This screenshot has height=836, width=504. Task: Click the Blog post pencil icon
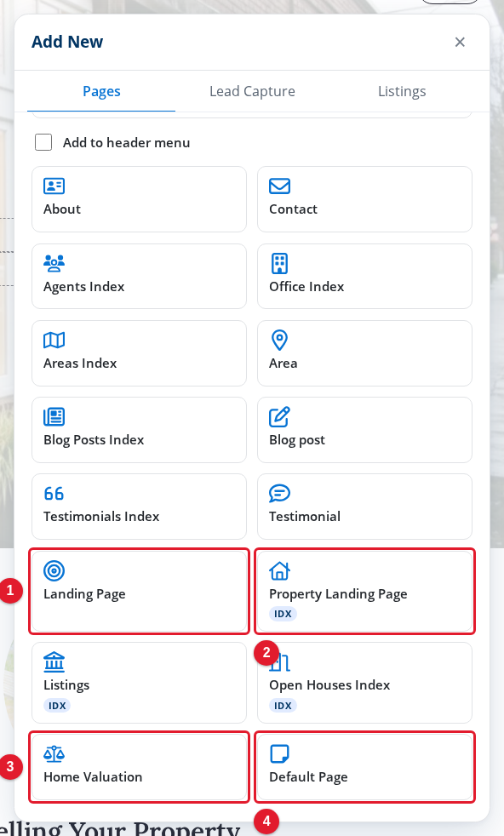click(x=279, y=417)
